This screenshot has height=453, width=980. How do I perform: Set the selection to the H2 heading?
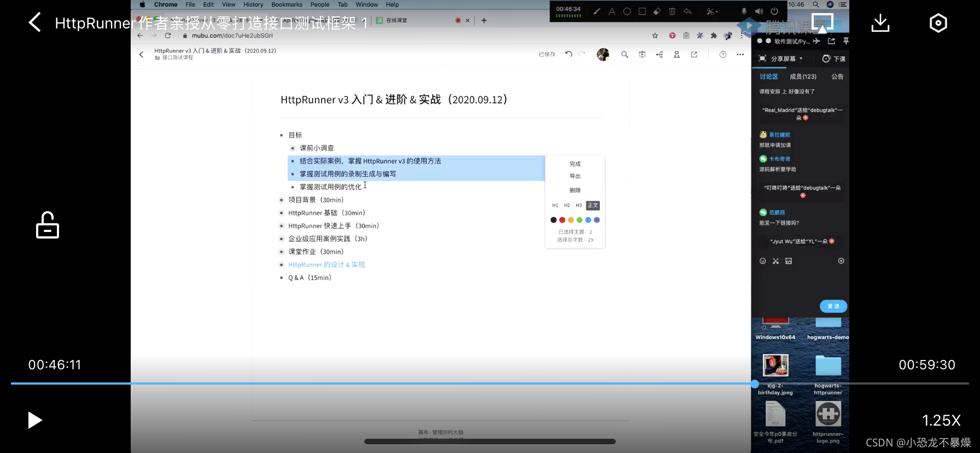[x=567, y=206]
